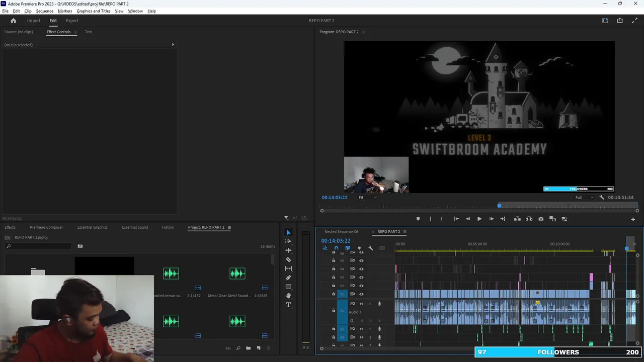
Task: Step back one frame
Action: [x=468, y=219]
